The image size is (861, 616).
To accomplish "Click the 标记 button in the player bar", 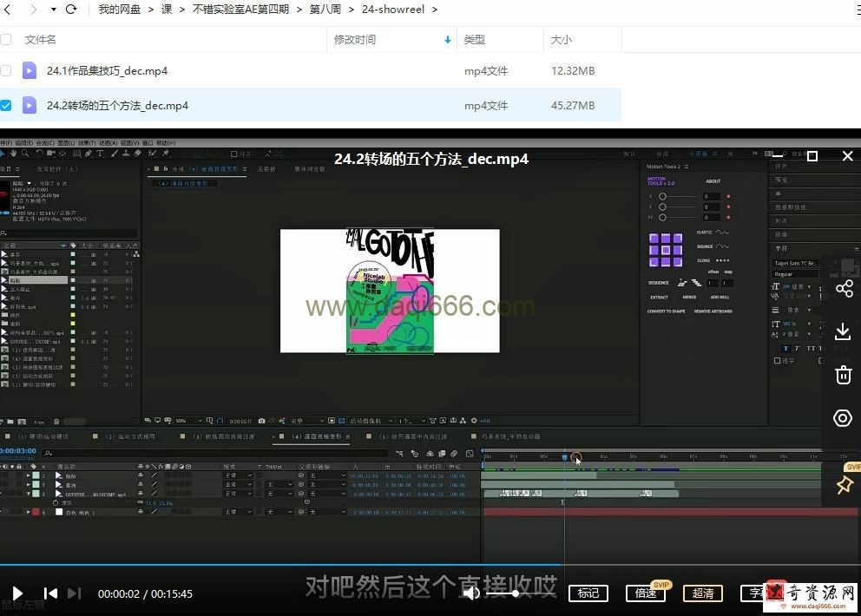I will (x=588, y=593).
